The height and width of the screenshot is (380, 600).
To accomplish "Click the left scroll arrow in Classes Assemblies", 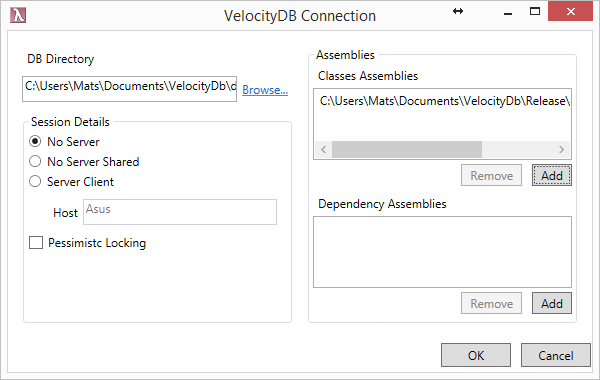I will 324,149.
